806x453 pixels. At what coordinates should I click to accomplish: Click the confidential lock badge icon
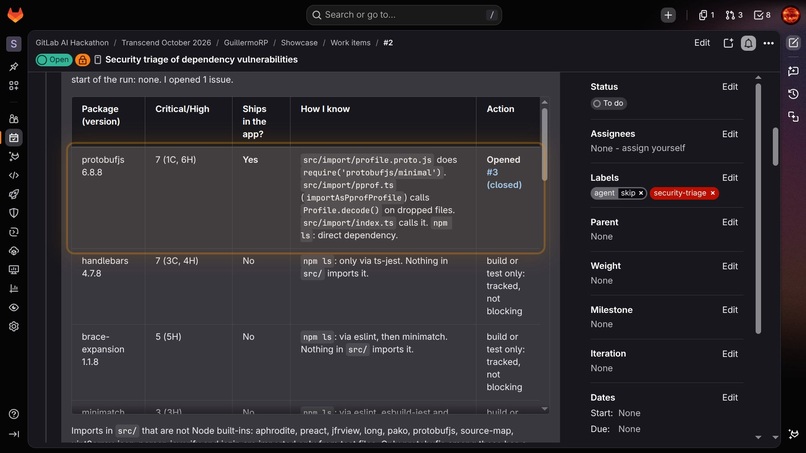tap(82, 60)
